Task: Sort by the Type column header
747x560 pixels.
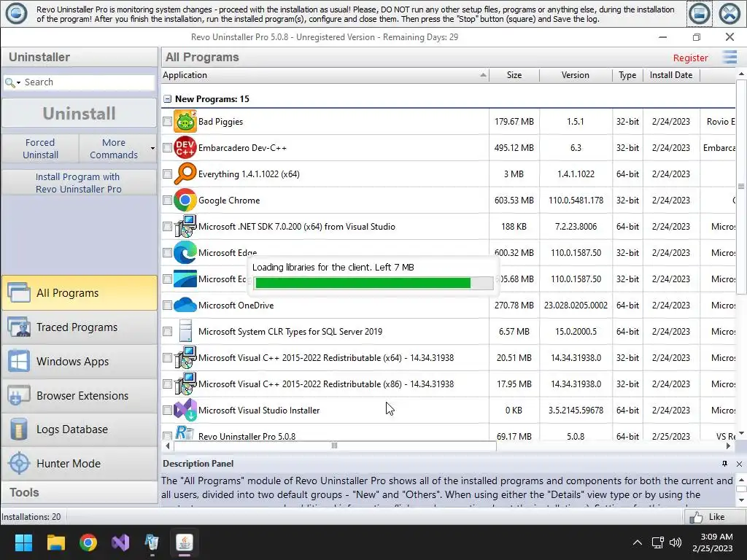Action: [x=627, y=75]
